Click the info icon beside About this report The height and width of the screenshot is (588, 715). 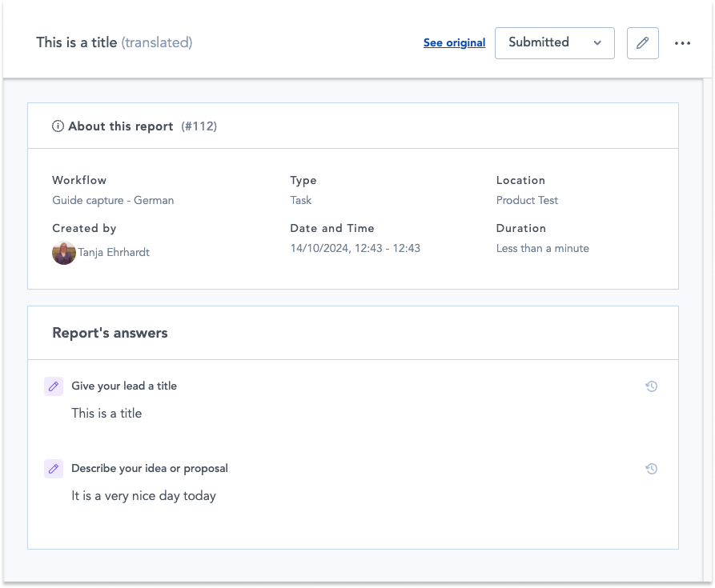(58, 126)
